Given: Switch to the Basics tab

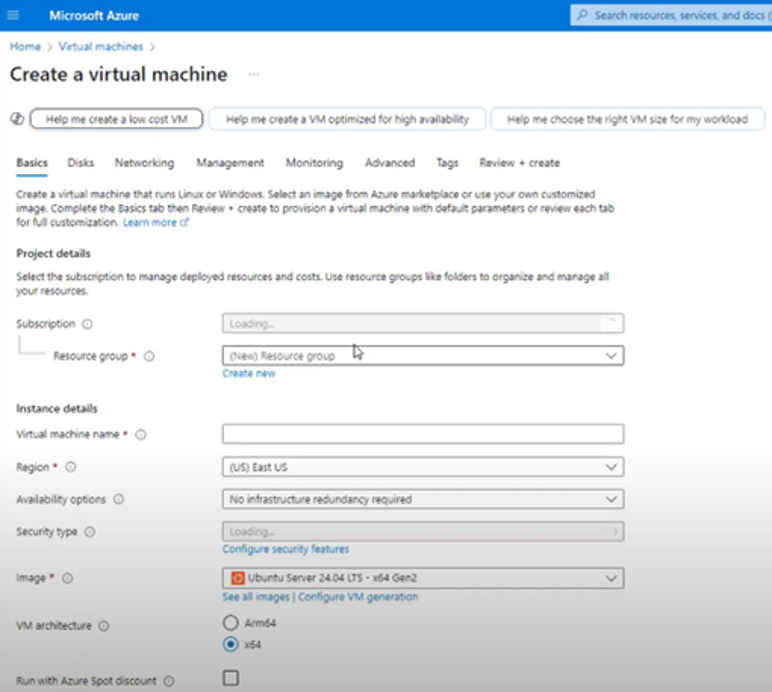Looking at the screenshot, I should coord(32,163).
